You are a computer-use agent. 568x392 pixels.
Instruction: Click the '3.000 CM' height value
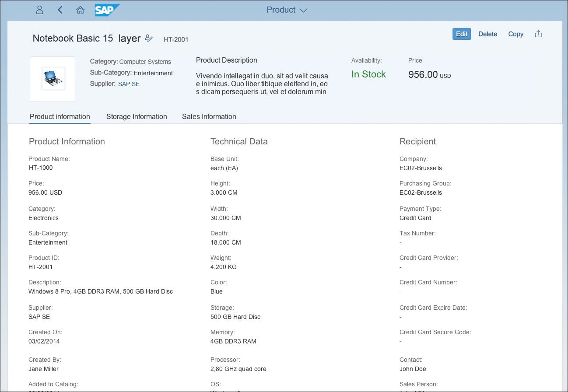[x=224, y=192]
